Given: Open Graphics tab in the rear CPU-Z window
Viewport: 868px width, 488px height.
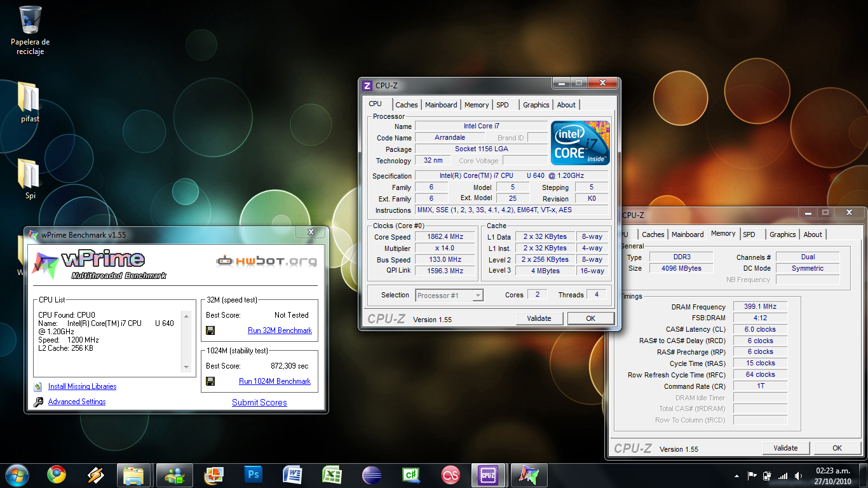Looking at the screenshot, I should pos(783,234).
